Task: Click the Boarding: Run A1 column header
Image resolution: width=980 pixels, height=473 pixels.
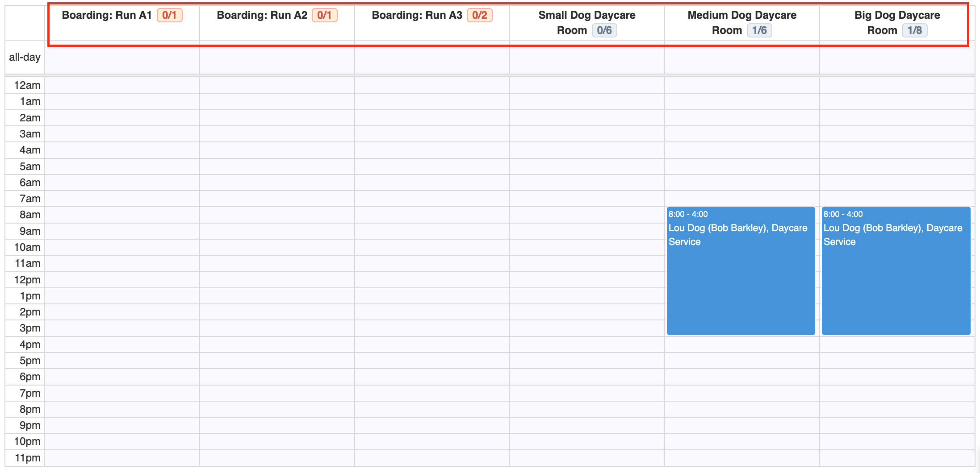Action: coord(122,22)
